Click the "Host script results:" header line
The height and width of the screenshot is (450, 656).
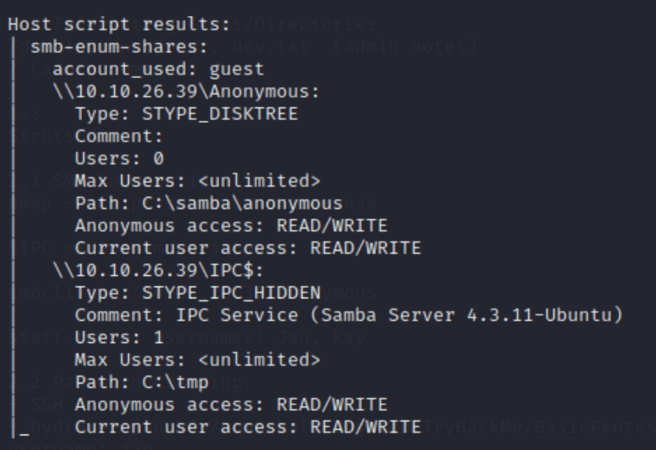[x=119, y=24]
